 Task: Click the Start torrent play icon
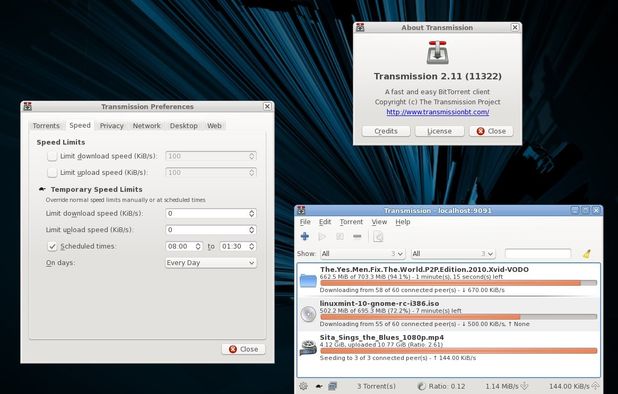pos(322,236)
